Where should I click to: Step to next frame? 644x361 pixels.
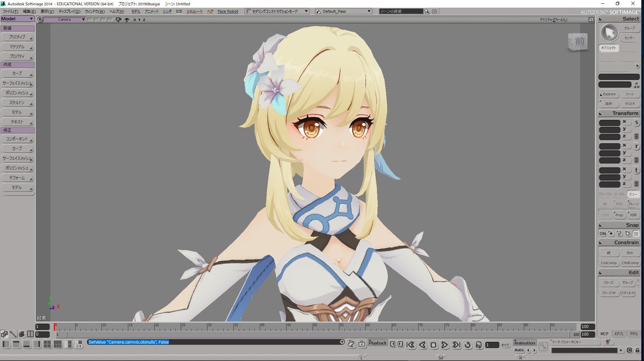[400, 344]
